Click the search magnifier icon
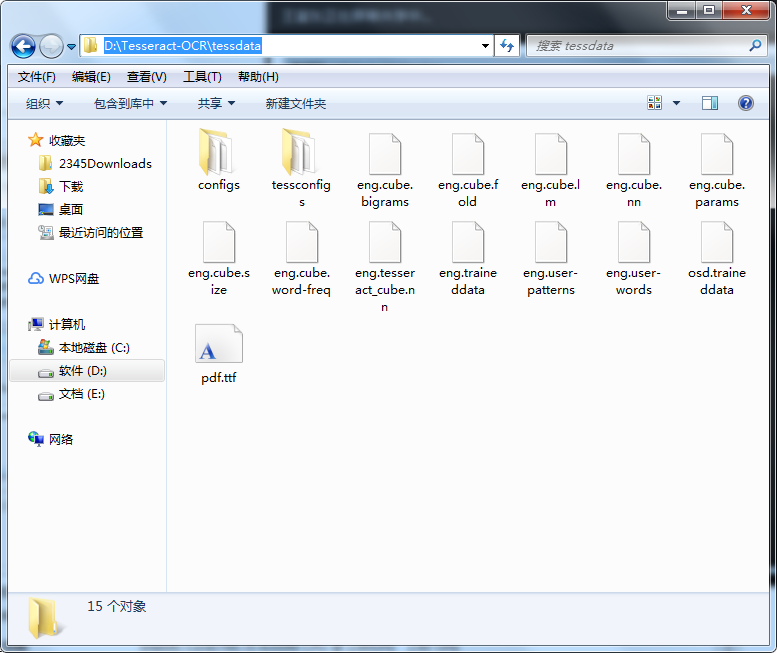This screenshot has height=653, width=777. coord(755,46)
